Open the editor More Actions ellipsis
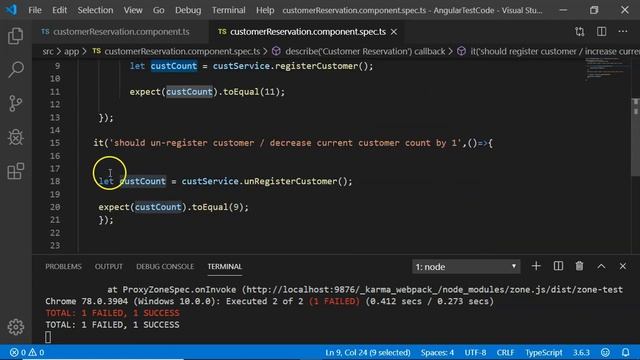Viewport: 640px width, 360px height. click(623, 31)
